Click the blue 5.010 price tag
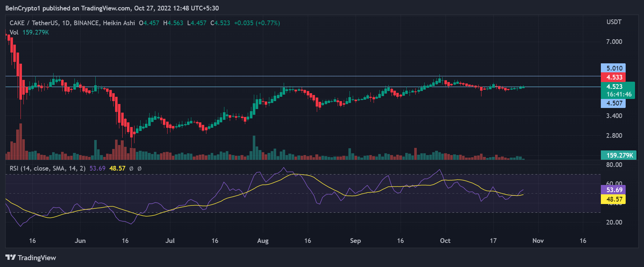 click(x=613, y=68)
